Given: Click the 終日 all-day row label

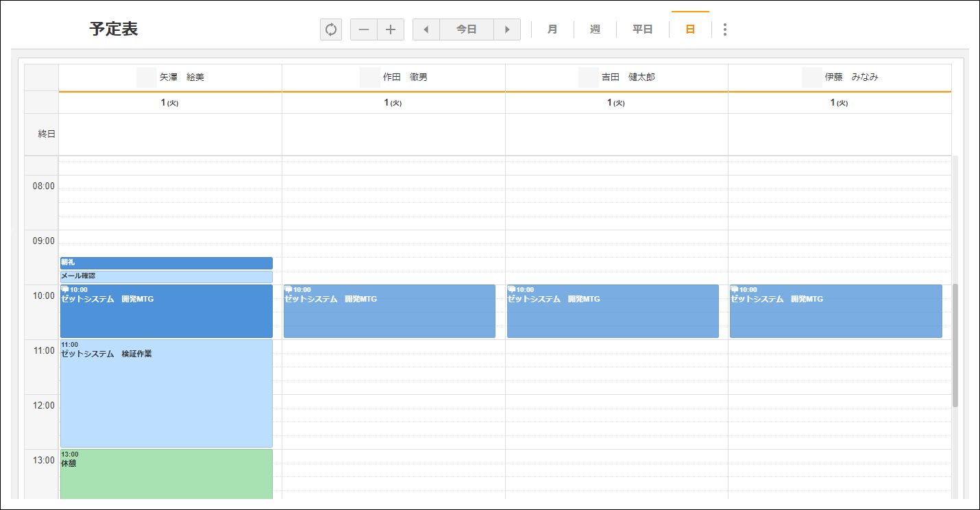Looking at the screenshot, I should [47, 134].
